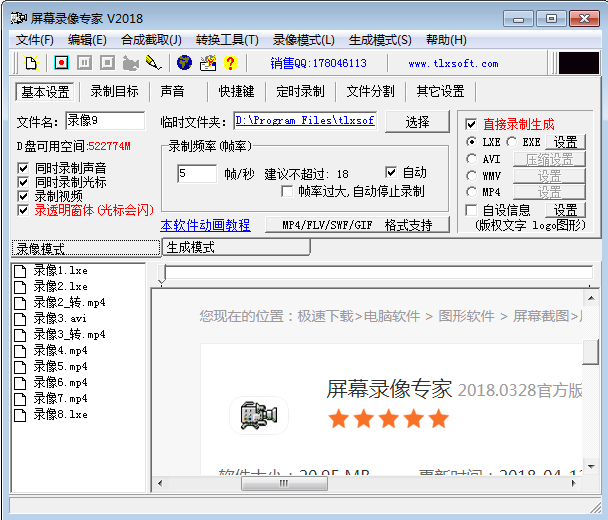
Task: Click the preview scroll up arrow
Action: click(x=591, y=298)
